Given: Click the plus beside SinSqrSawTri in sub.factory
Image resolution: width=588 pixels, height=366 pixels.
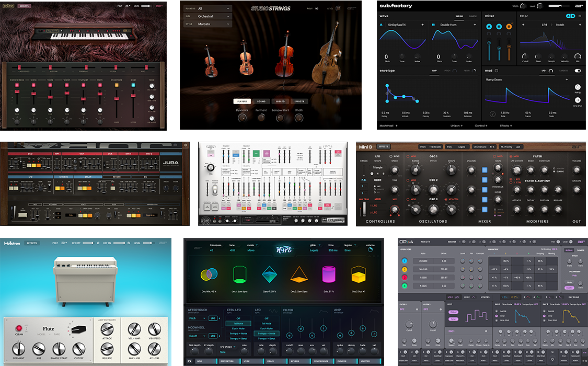Looking at the screenshot, I should coord(423,25).
